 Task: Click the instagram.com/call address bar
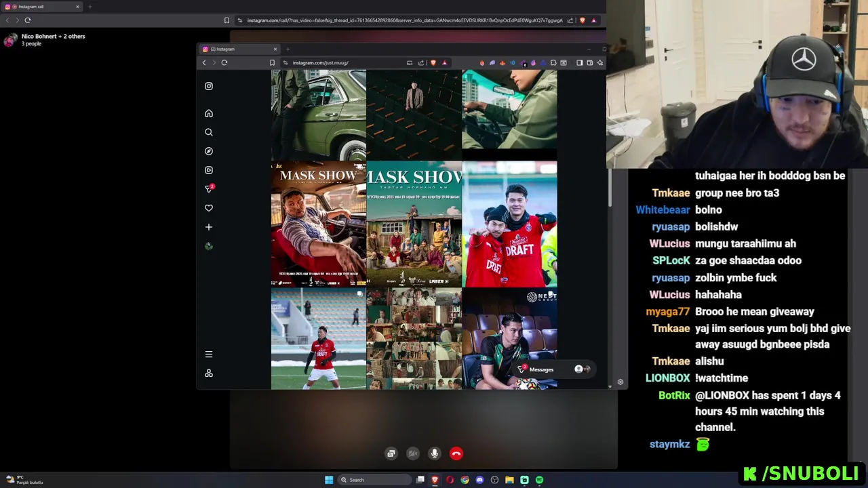click(x=404, y=20)
